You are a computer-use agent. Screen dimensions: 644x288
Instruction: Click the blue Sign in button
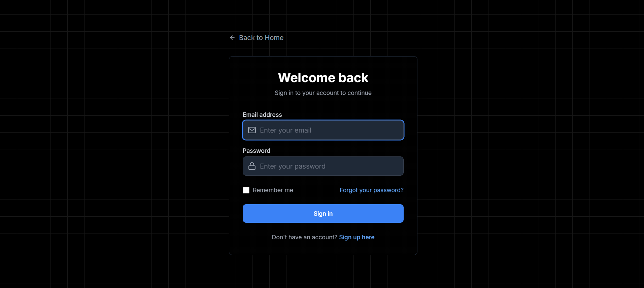coord(323,213)
